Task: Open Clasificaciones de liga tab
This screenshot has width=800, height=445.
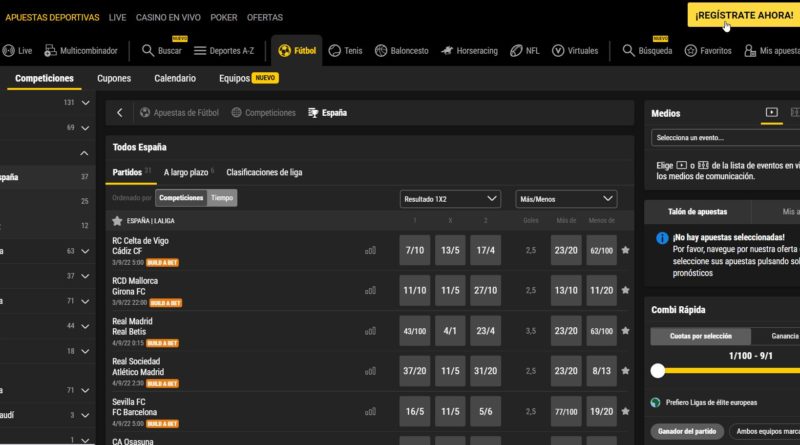Action: click(264, 172)
